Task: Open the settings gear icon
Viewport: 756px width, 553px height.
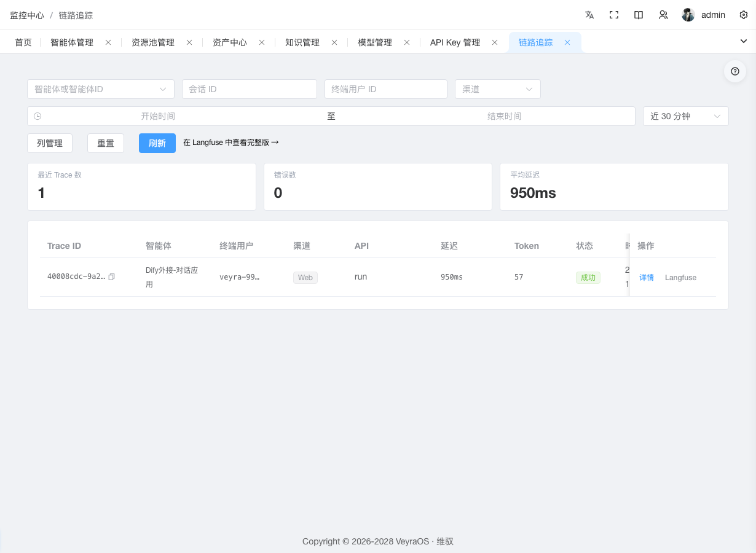Action: [743, 15]
